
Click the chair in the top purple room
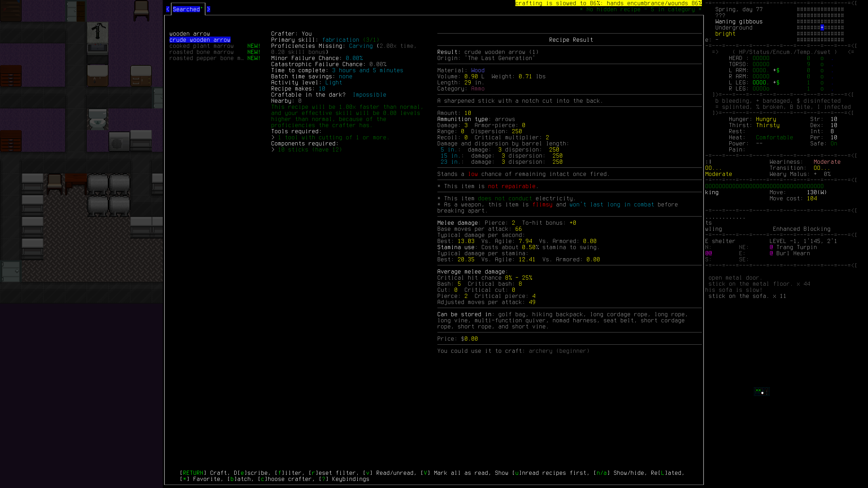141,10
